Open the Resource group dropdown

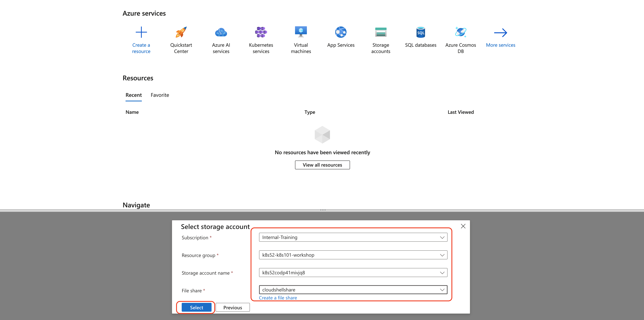[353, 255]
